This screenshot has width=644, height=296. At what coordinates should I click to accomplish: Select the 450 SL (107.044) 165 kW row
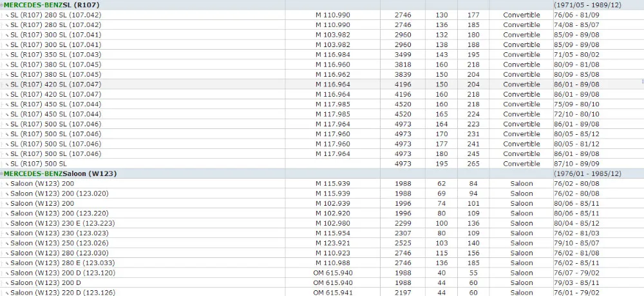(322, 114)
